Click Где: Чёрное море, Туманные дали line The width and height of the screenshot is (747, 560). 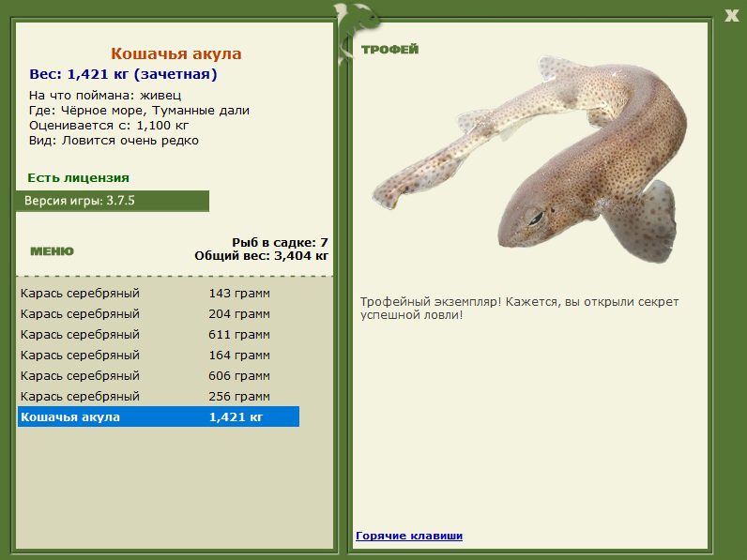139,111
